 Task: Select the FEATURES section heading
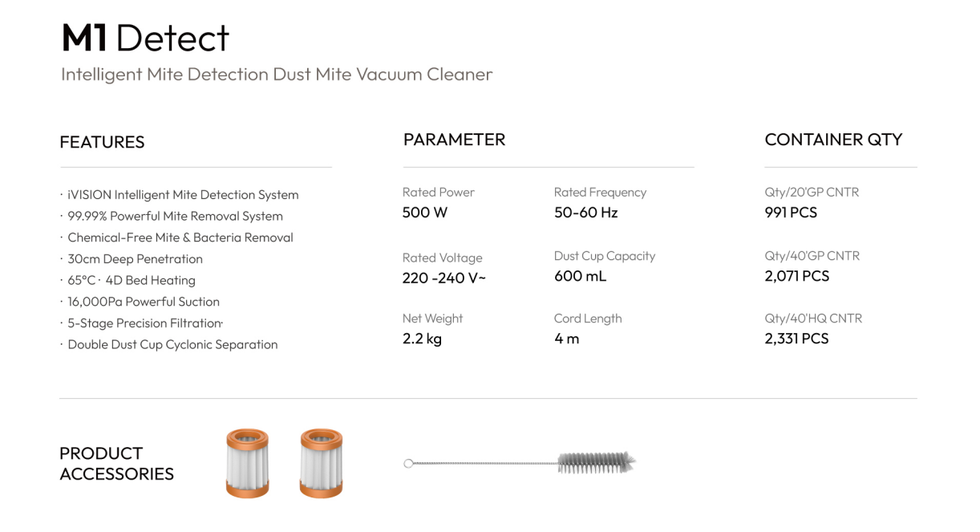102,142
